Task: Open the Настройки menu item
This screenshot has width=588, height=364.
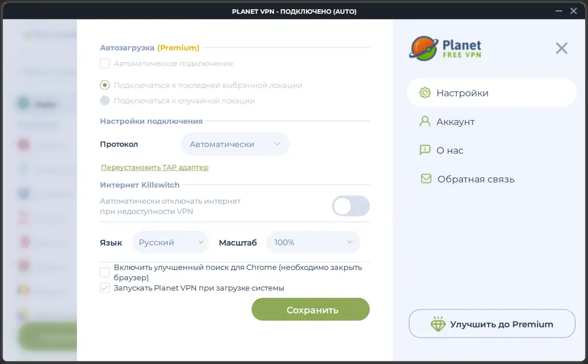Action: [x=492, y=92]
